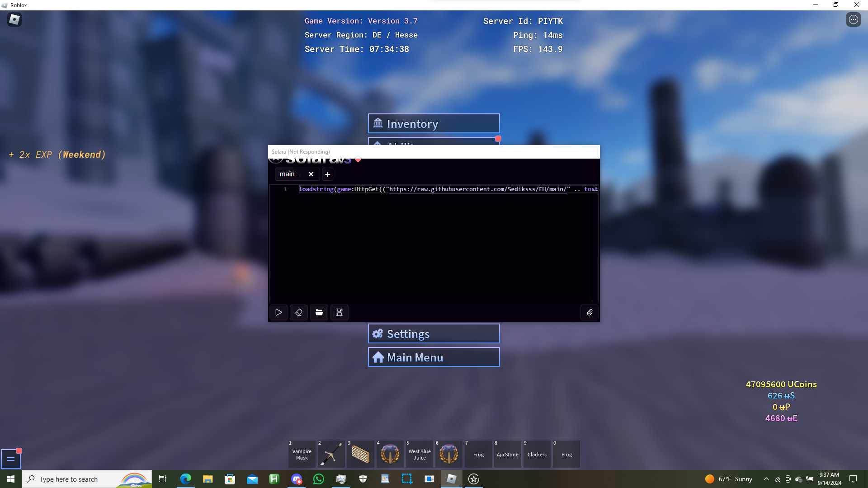Add a new script tab
868x488 pixels.
(x=328, y=174)
